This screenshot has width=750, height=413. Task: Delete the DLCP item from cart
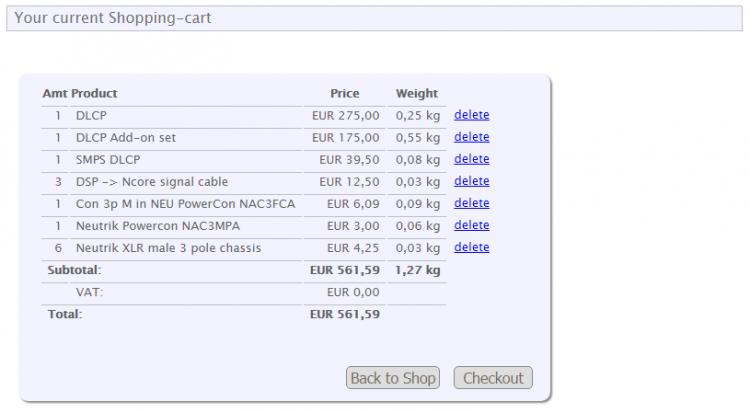(x=471, y=115)
